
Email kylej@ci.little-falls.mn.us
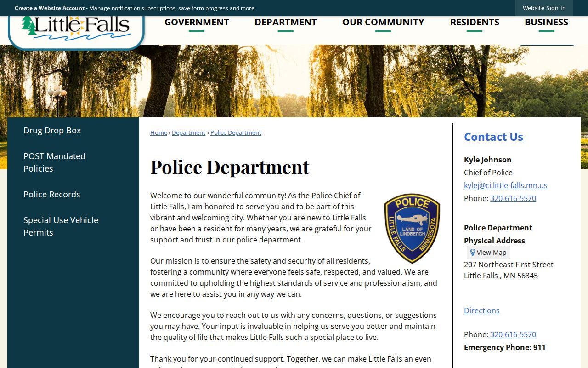(506, 185)
